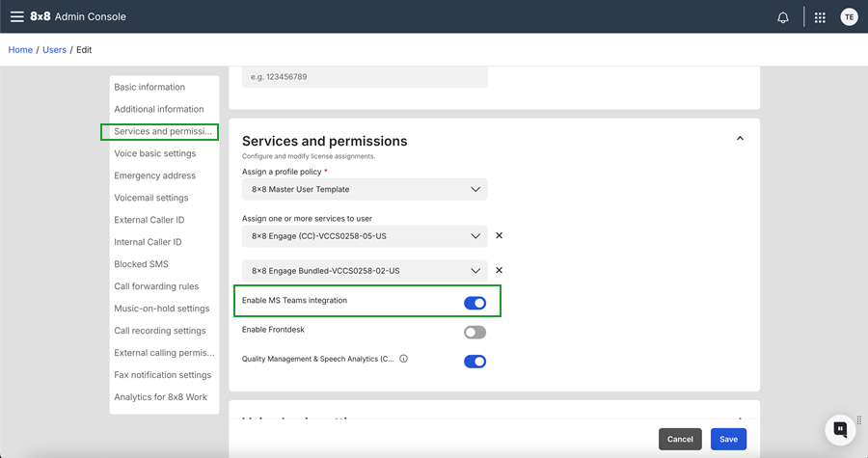868x458 pixels.
Task: Open the app launcher grid
Action: 820,17
